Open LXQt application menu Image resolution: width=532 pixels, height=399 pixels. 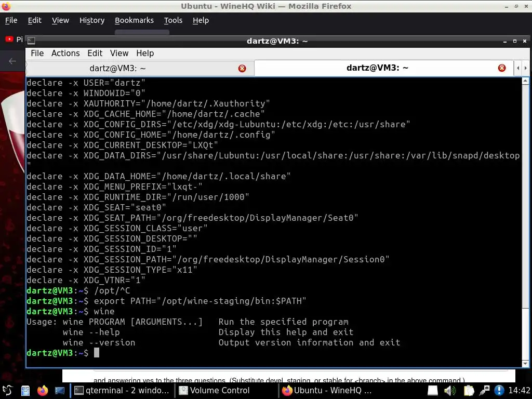[7, 391]
